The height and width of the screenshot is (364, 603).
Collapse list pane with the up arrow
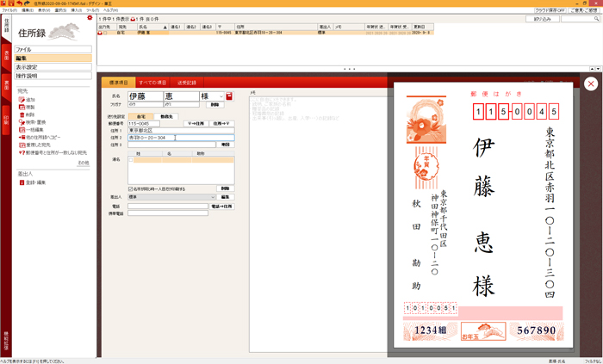[346, 68]
